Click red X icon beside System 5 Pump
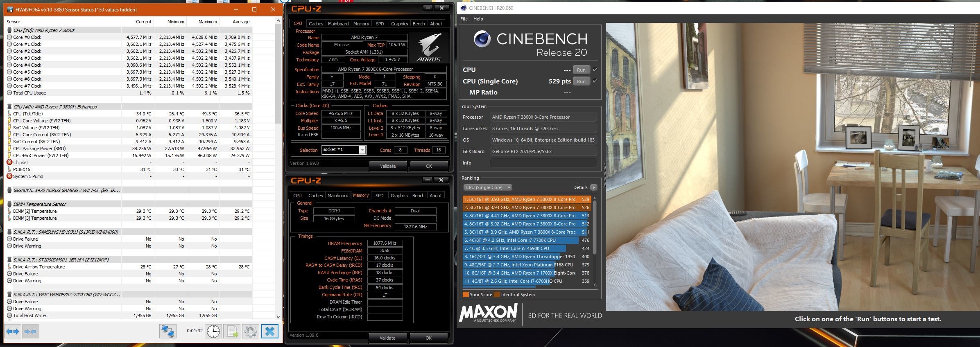 pyautogui.click(x=9, y=176)
